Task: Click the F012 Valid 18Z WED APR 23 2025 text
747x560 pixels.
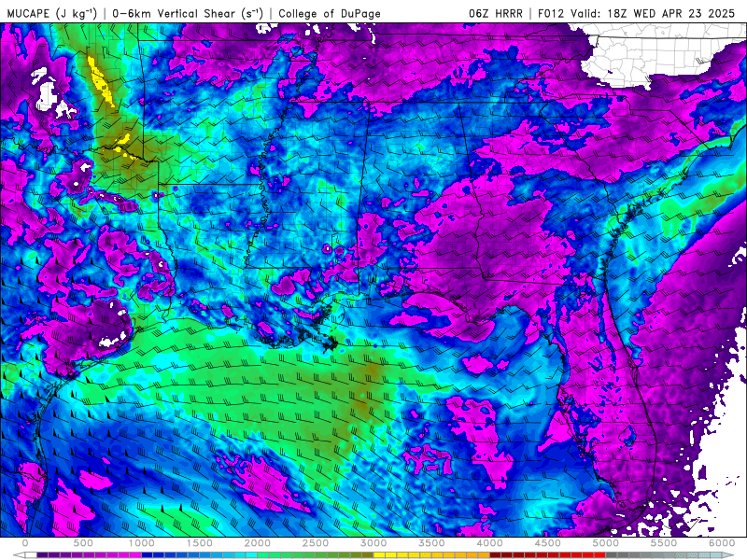Action: 637,13
